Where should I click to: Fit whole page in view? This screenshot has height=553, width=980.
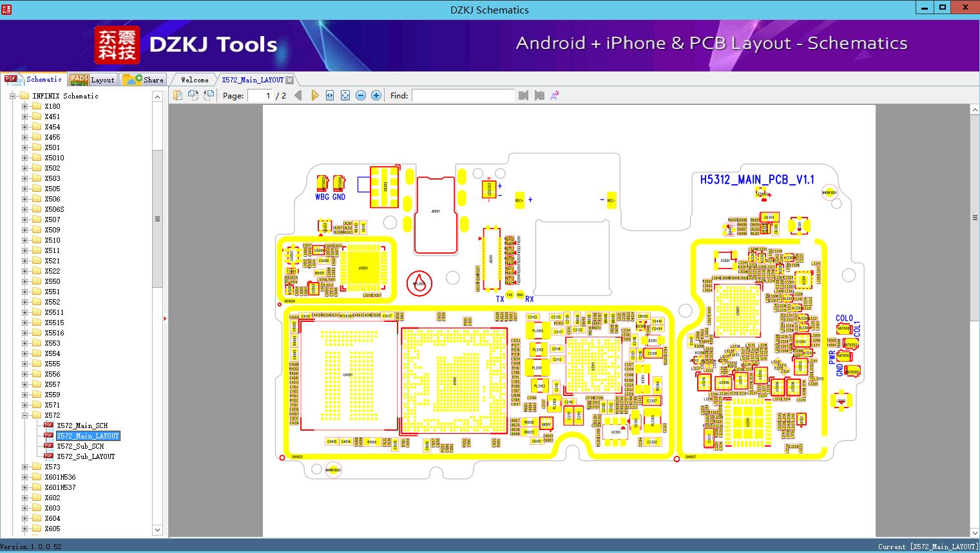click(x=345, y=95)
